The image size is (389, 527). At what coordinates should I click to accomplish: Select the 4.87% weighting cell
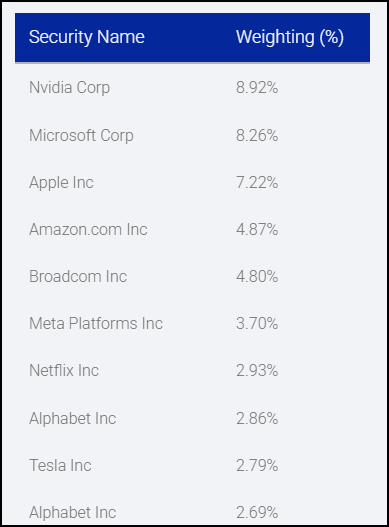click(x=257, y=230)
